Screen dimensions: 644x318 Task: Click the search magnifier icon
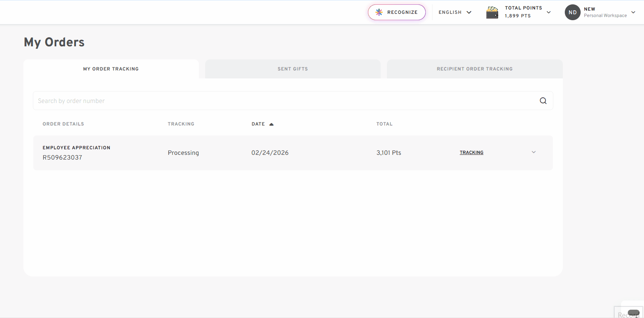543,101
